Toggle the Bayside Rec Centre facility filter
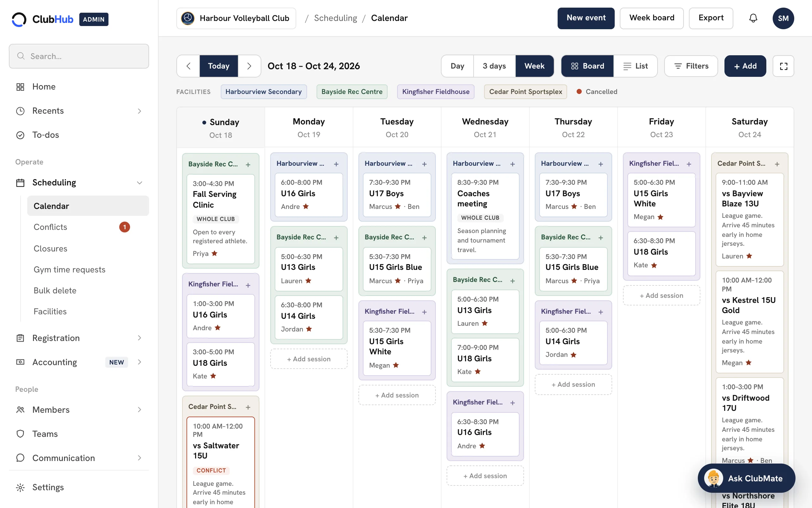Image resolution: width=812 pixels, height=508 pixels. (352, 92)
